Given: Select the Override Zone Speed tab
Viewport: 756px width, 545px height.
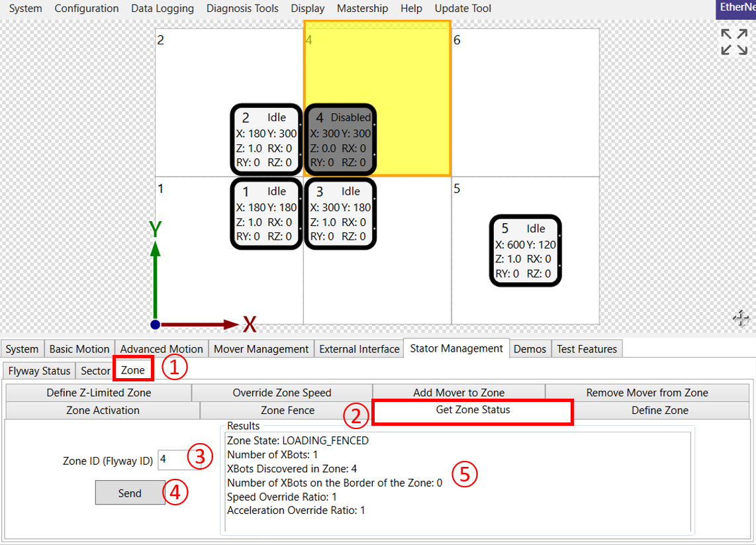Looking at the screenshot, I should pyautogui.click(x=282, y=393).
